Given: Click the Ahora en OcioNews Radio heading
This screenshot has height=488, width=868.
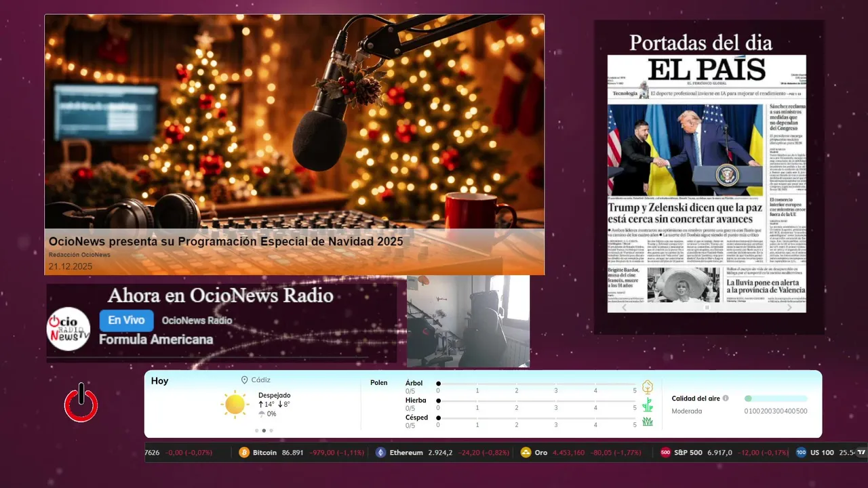Looking at the screenshot, I should [220, 296].
